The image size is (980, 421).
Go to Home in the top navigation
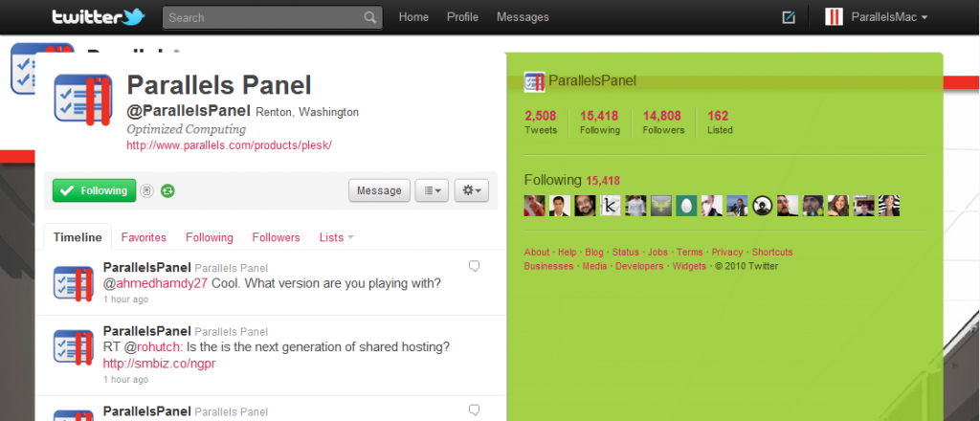pyautogui.click(x=413, y=17)
